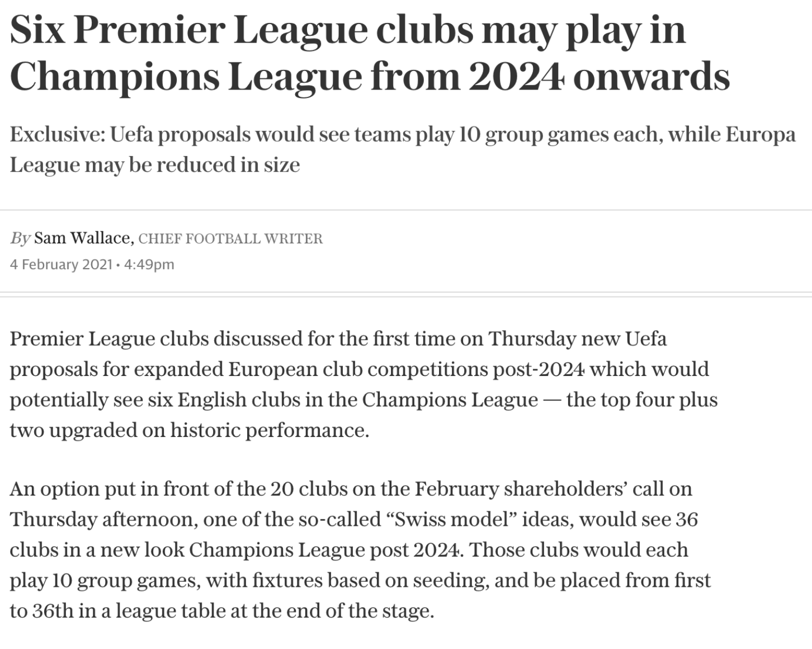The width and height of the screenshot is (812, 649).
Task: Click the 4 February 2021 date
Action: pyautogui.click(x=62, y=264)
